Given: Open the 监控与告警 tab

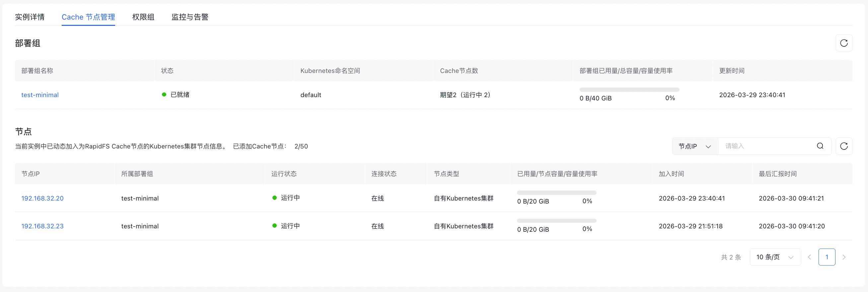Looking at the screenshot, I should click(x=190, y=17).
